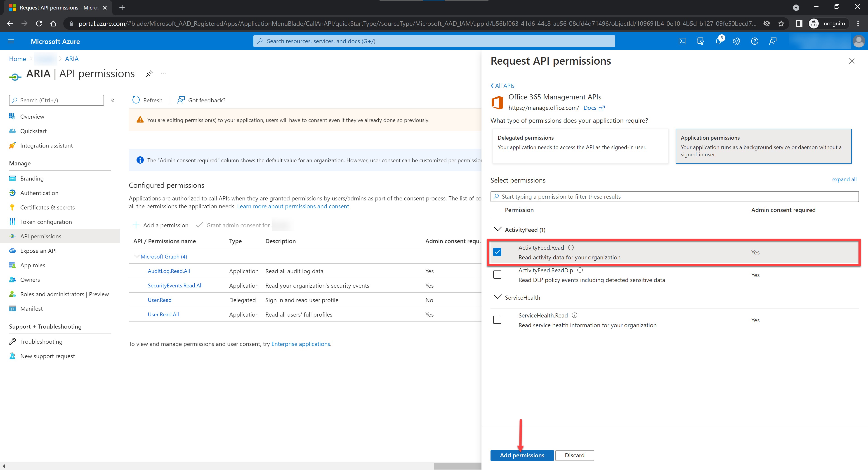Screen dimensions: 868x470
Task: Click info icon next to ActivityFeed.Read
Action: point(571,247)
